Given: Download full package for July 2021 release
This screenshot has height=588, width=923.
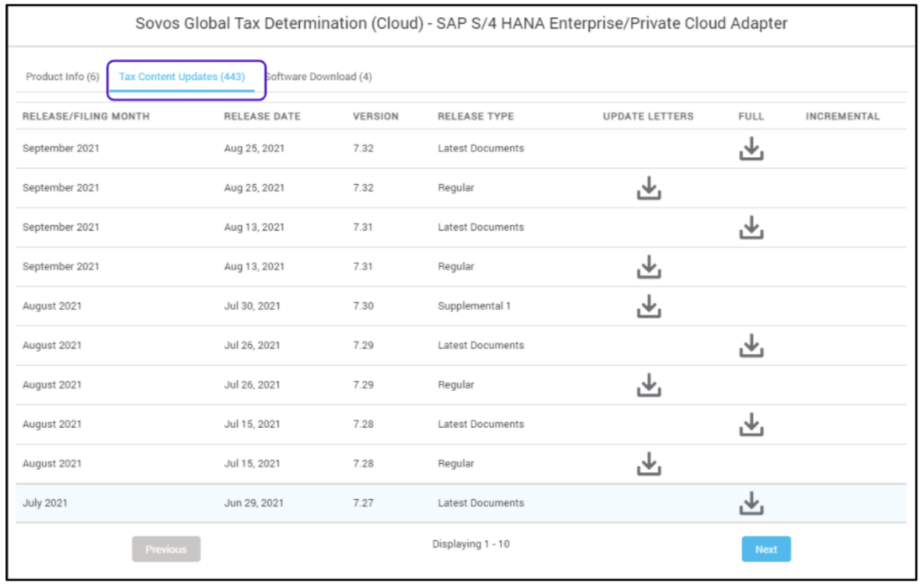Looking at the screenshot, I should pyautogui.click(x=751, y=503).
